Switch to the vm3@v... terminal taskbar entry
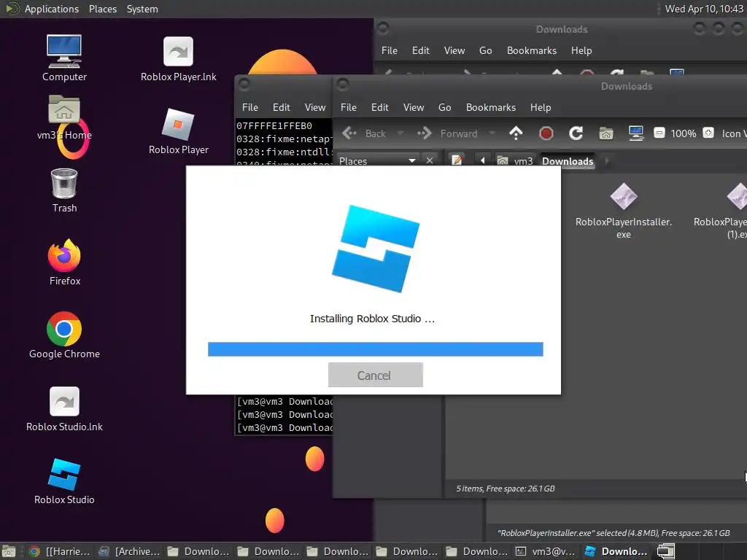 tap(546, 551)
